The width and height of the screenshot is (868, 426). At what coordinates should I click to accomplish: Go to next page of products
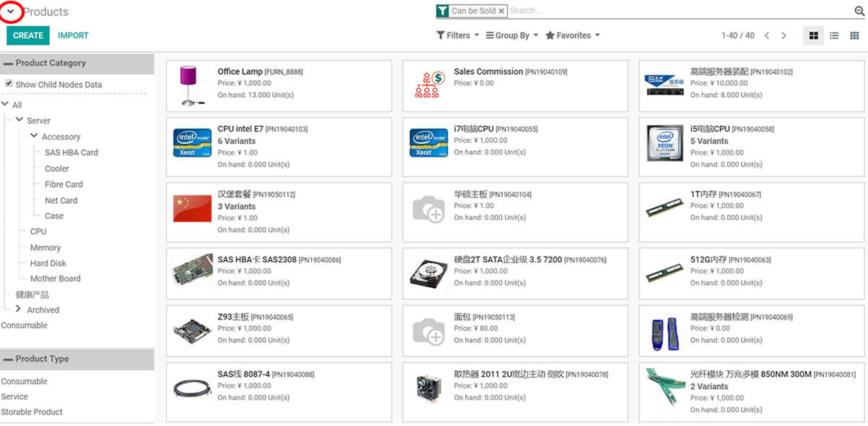coord(783,35)
